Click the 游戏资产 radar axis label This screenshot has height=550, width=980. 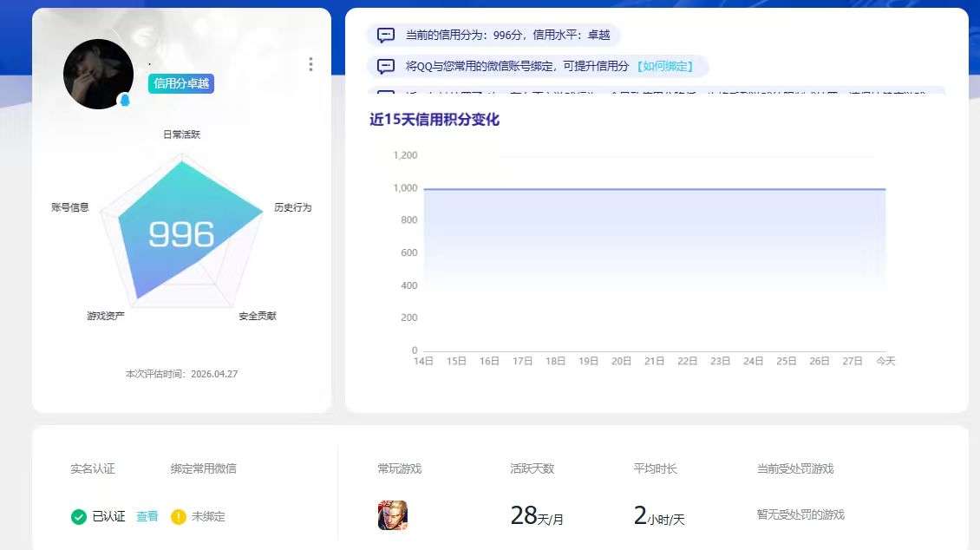[x=107, y=316]
